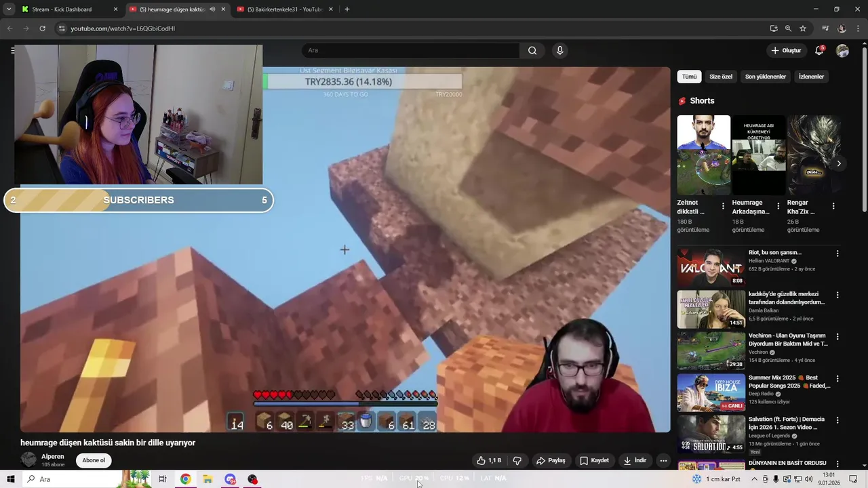The width and height of the screenshot is (868, 488).
Task: Open options for Zeitnot dikkatli short
Action: pos(723,206)
